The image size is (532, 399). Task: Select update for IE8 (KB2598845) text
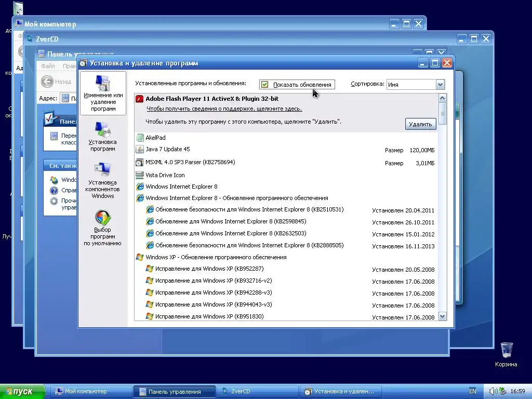[x=231, y=221]
